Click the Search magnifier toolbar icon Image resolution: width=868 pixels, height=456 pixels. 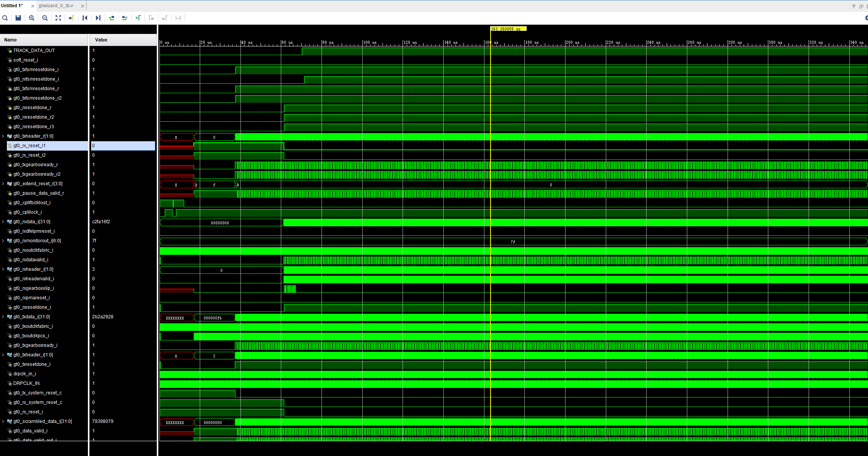5,18
